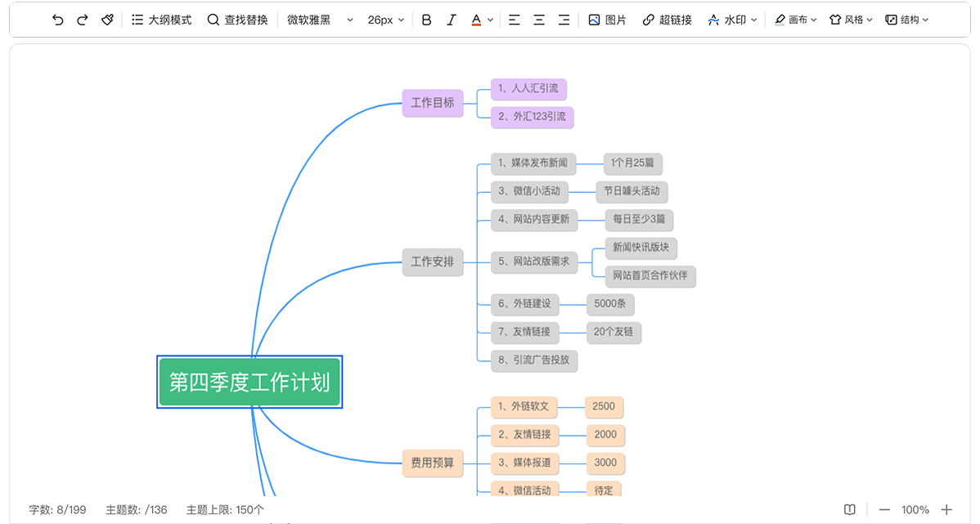Open 查找替换 find and replace

point(237,20)
